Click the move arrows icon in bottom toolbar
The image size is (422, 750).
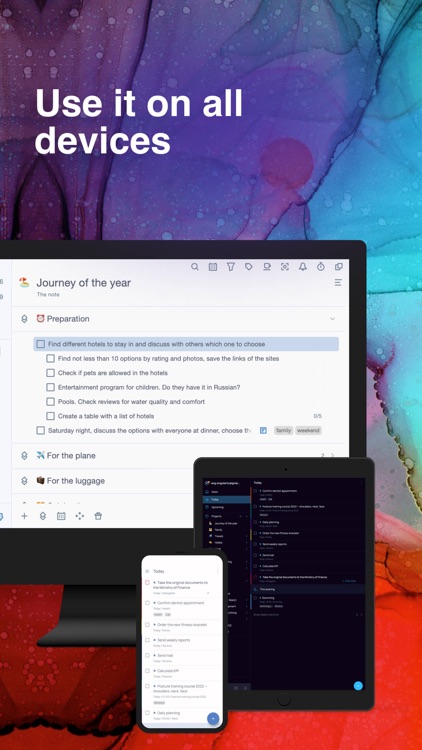tap(79, 516)
